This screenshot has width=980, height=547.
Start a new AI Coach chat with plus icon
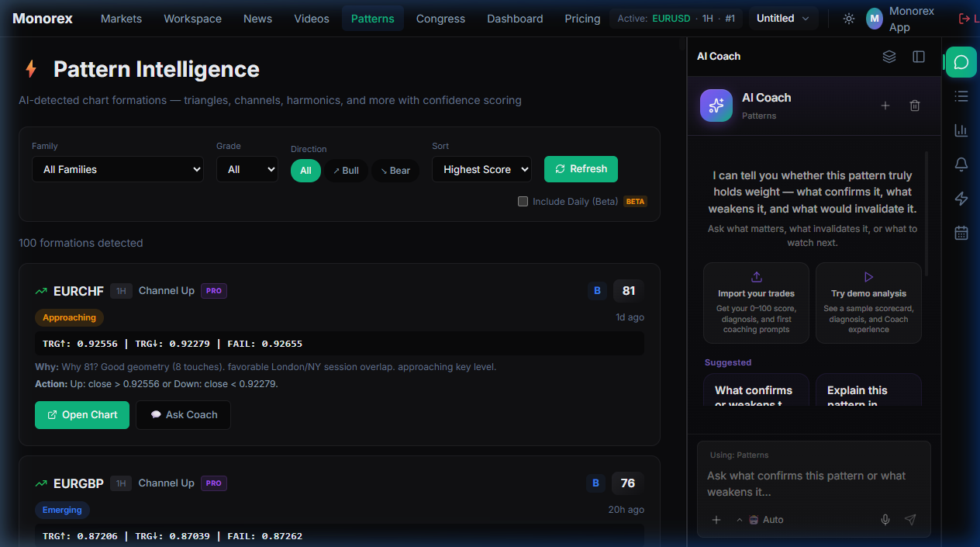[885, 106]
